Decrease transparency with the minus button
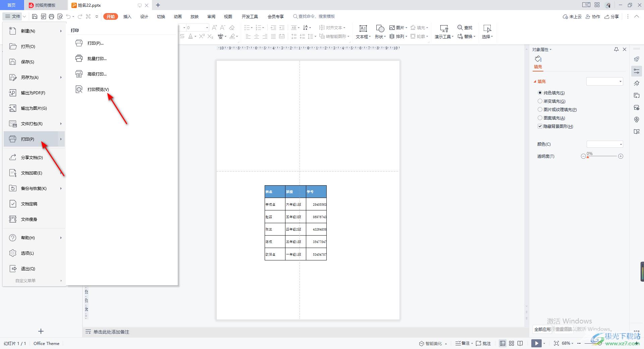The image size is (644, 349). click(583, 156)
